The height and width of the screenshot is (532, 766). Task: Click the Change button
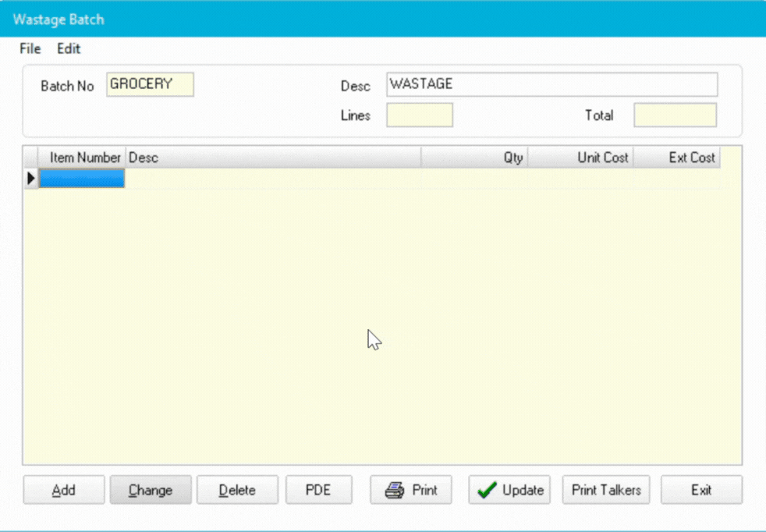tap(151, 490)
